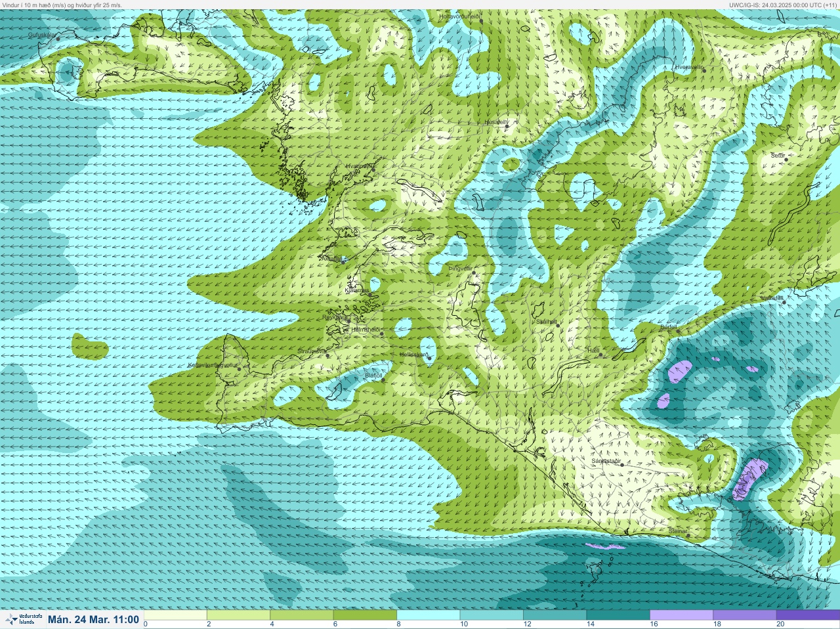Click the Vatnsfell station label
This screenshot has height=629, width=840.
pyautogui.click(x=771, y=298)
